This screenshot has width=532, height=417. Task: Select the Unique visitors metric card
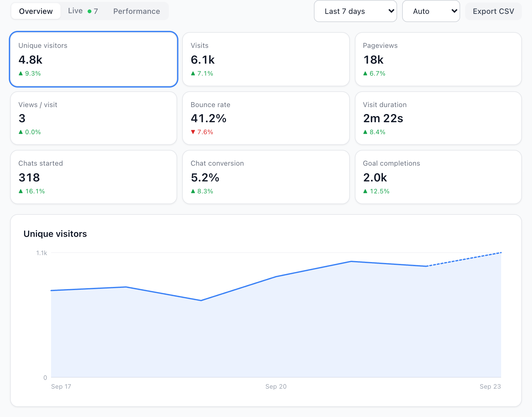tap(94, 59)
